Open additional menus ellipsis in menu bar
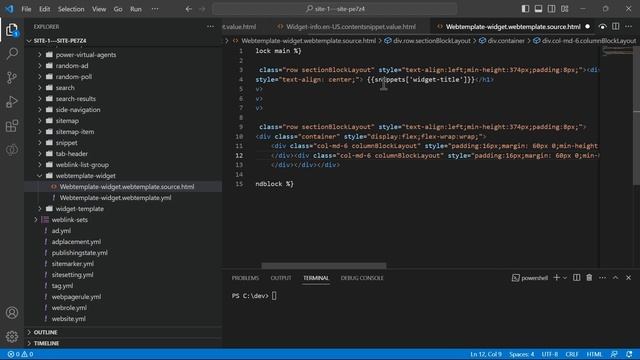640x360 pixels. click(155, 9)
